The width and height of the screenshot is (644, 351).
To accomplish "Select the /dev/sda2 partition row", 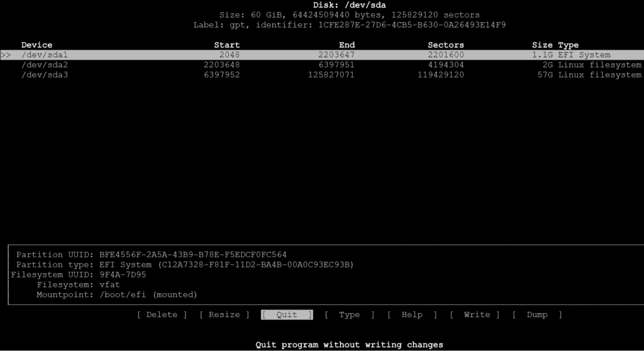I will (322, 65).
